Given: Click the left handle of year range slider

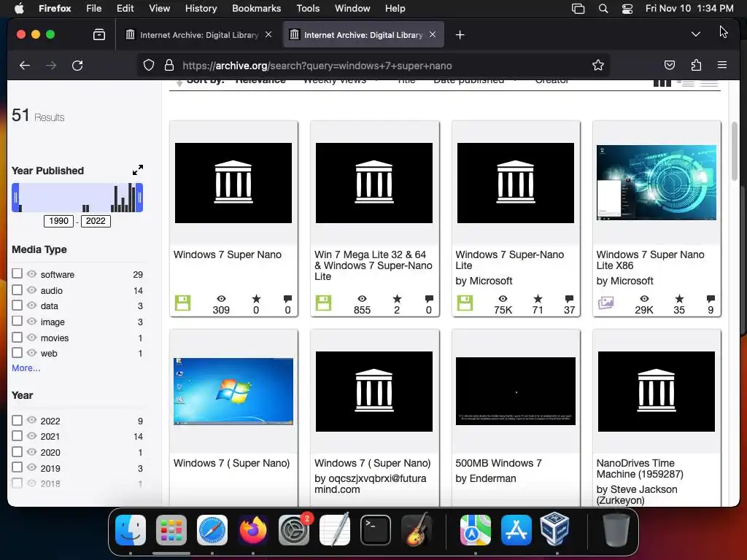Looking at the screenshot, I should pyautogui.click(x=15, y=197).
